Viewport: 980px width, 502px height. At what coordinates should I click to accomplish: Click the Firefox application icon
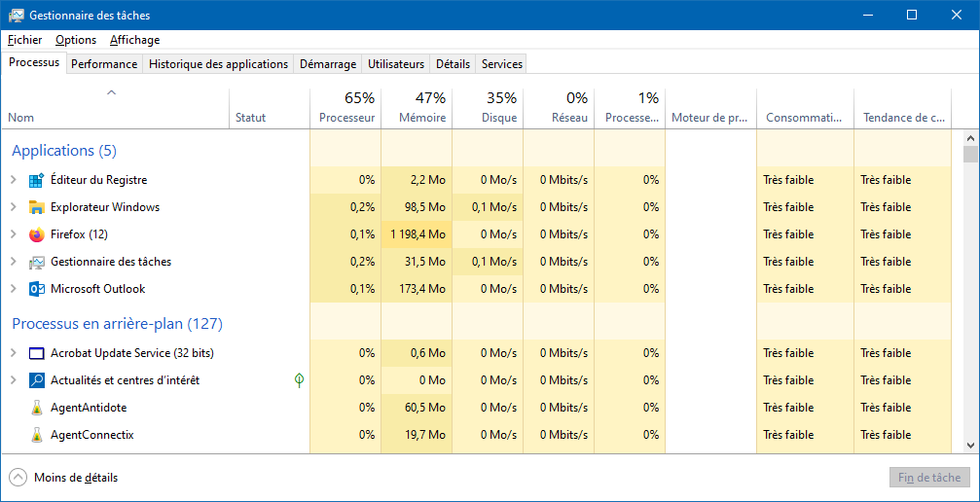(x=37, y=234)
